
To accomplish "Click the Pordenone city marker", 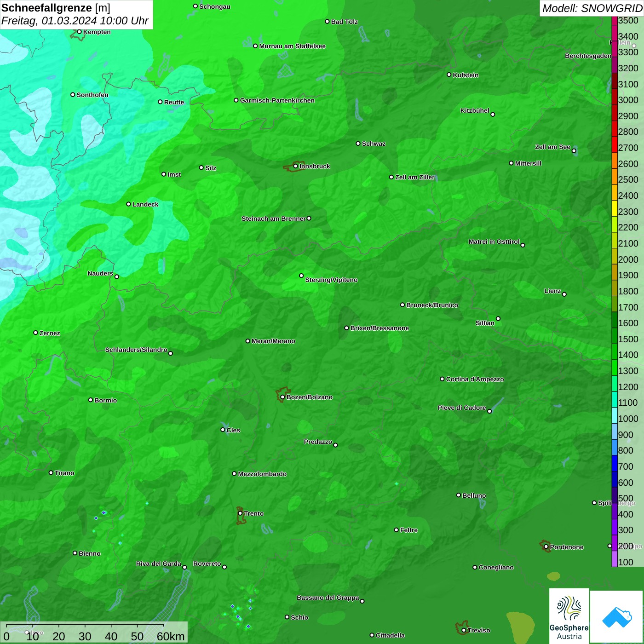I will tap(546, 547).
